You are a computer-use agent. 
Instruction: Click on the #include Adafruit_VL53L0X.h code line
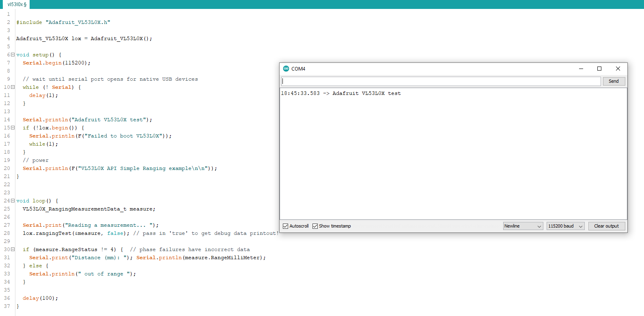(x=63, y=22)
